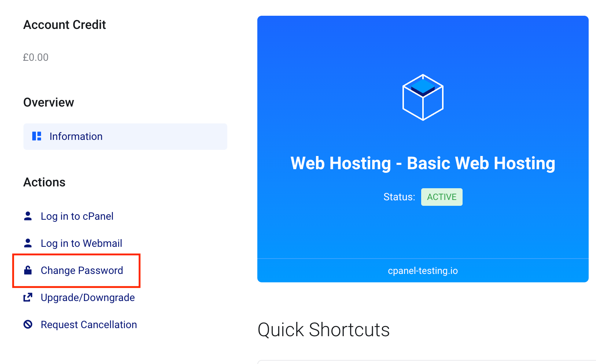Click the green ACTIVE status badge
Viewport: 596px width, 364px height.
(x=442, y=197)
